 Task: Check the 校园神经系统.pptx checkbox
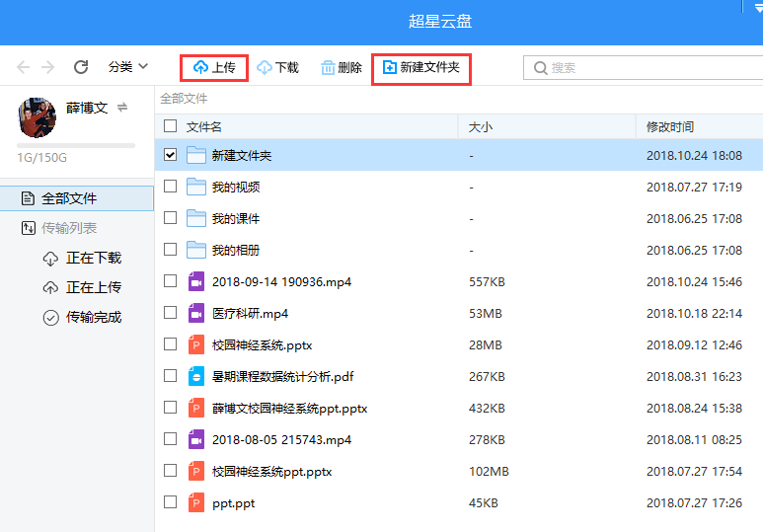click(x=171, y=344)
